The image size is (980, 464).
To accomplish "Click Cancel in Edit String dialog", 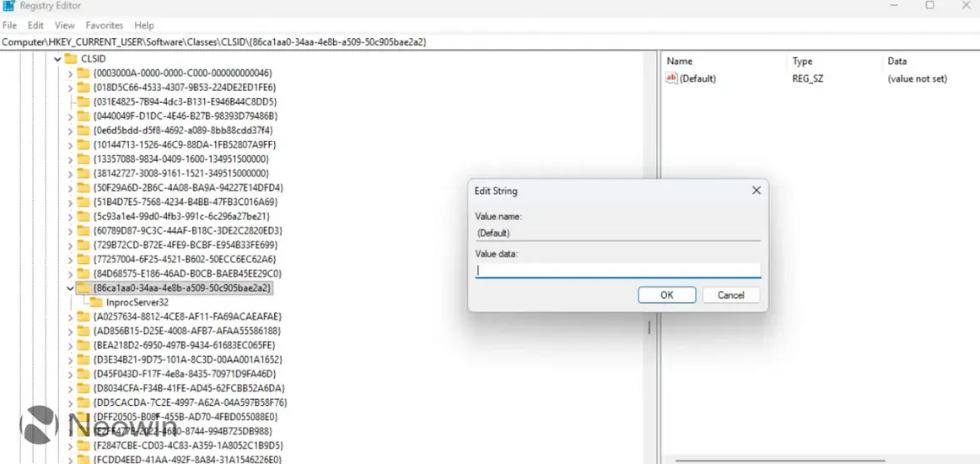I will click(731, 295).
